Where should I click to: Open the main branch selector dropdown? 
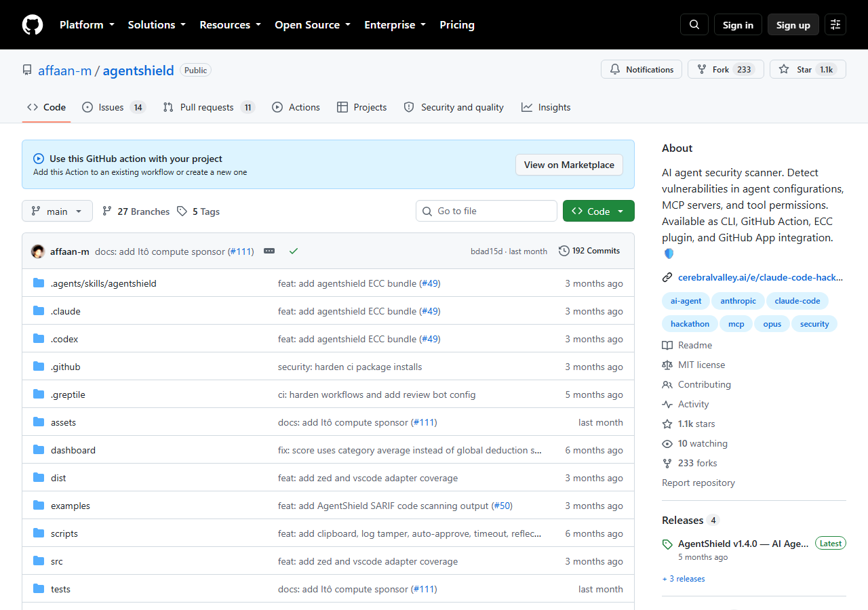tap(57, 211)
